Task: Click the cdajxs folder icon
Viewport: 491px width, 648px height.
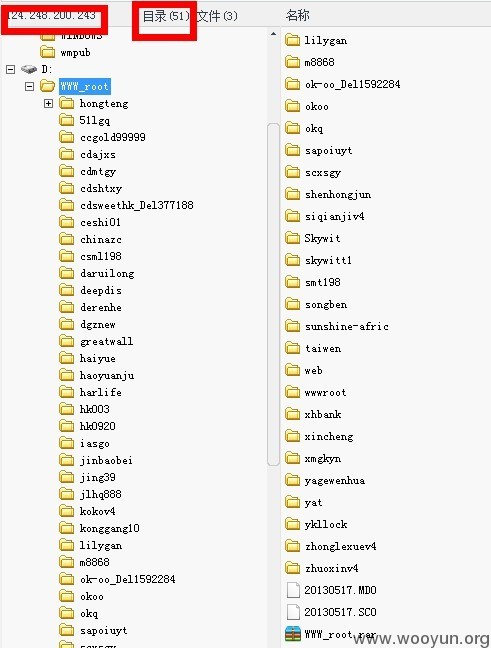Action: click(x=67, y=154)
